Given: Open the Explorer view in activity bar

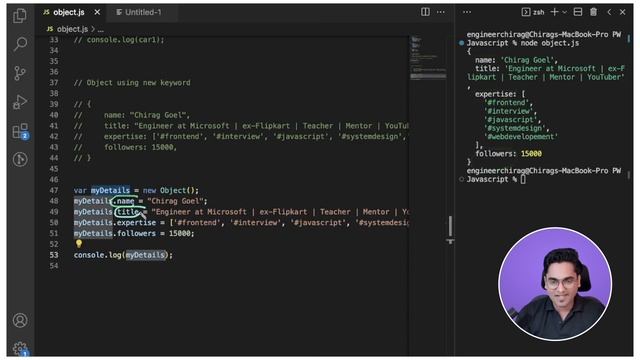Looking at the screenshot, I should click(20, 16).
